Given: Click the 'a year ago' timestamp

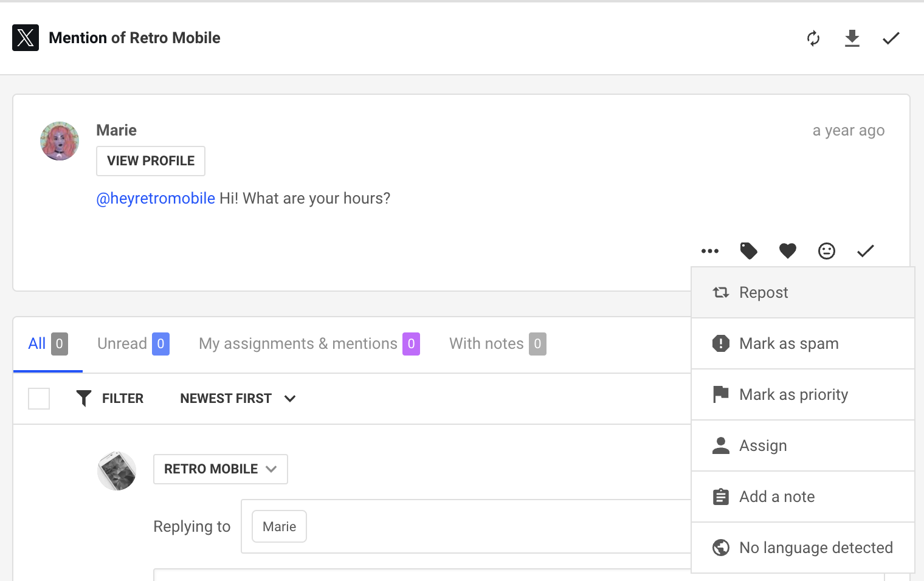Looking at the screenshot, I should point(849,131).
